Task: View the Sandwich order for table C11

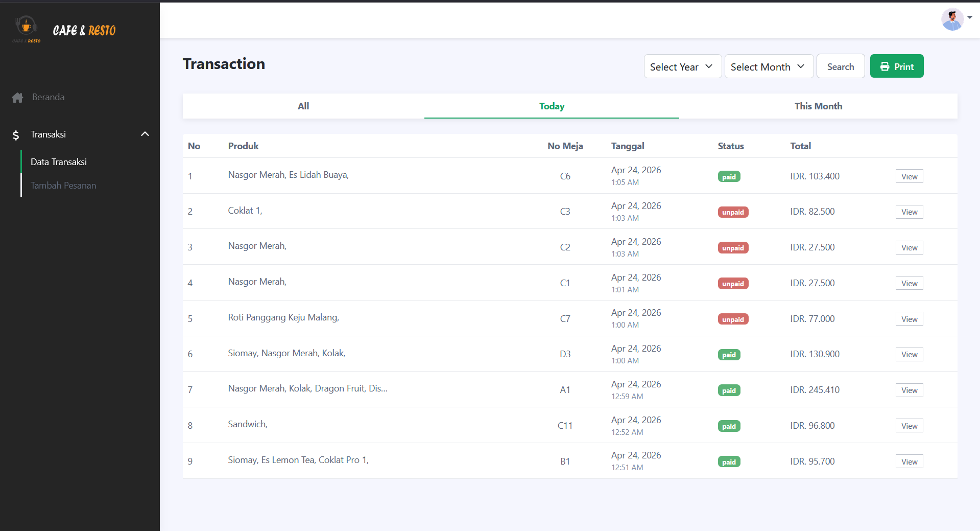Action: (909, 426)
